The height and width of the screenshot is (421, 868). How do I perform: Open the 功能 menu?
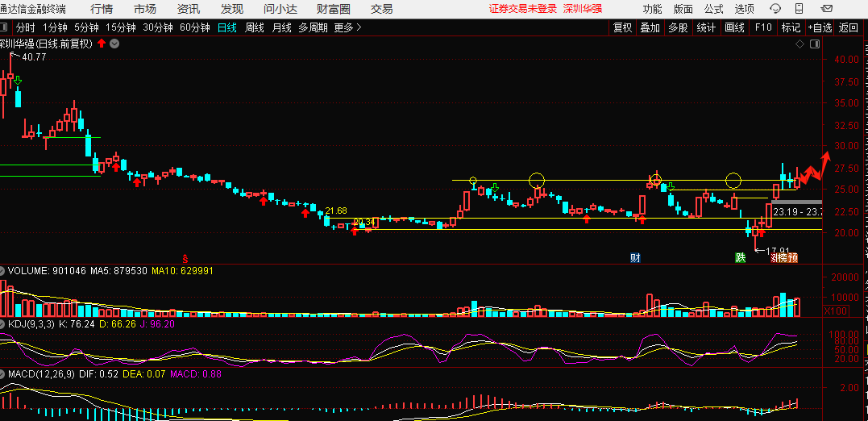[652, 9]
